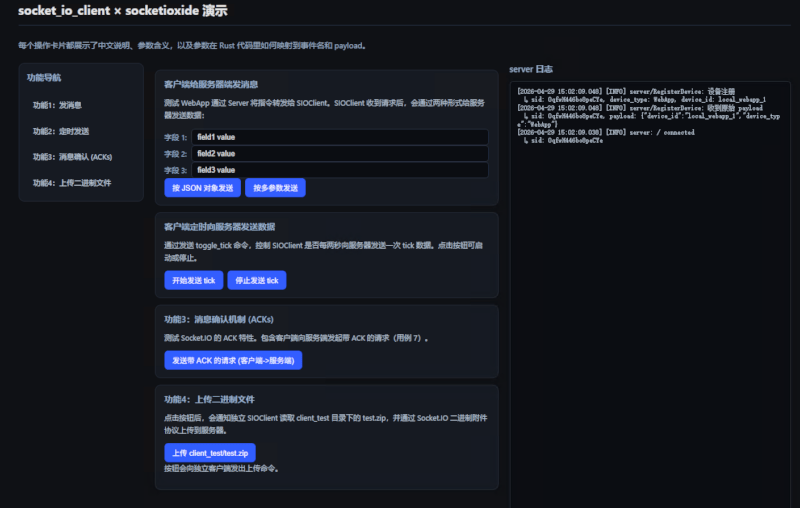The image size is (800, 508).
Task: Click 按多参数发送 button
Action: point(276,188)
